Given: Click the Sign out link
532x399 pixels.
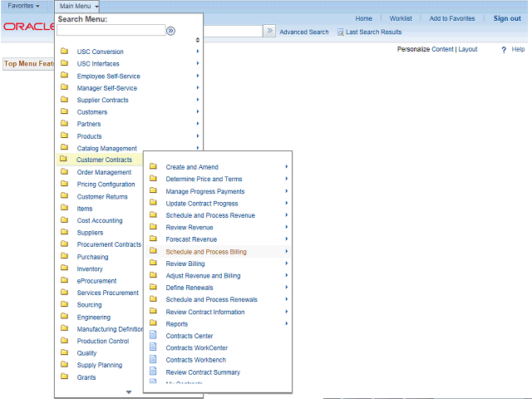Looking at the screenshot, I should coord(507,18).
